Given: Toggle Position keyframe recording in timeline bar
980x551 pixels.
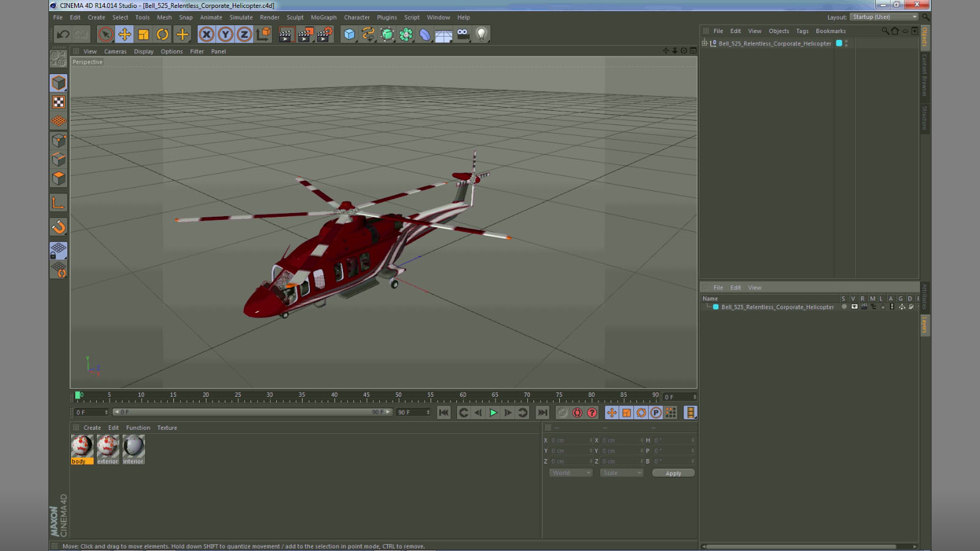Looking at the screenshot, I should 612,413.
